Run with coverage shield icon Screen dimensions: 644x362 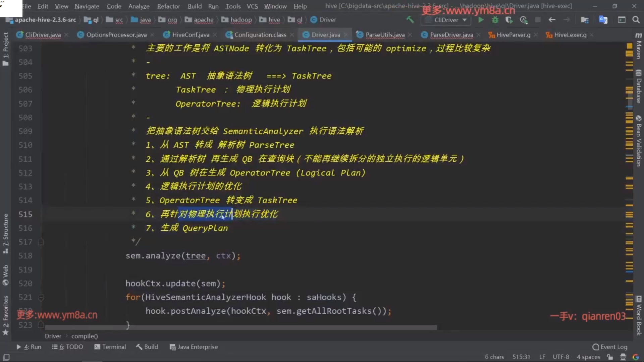(509, 20)
